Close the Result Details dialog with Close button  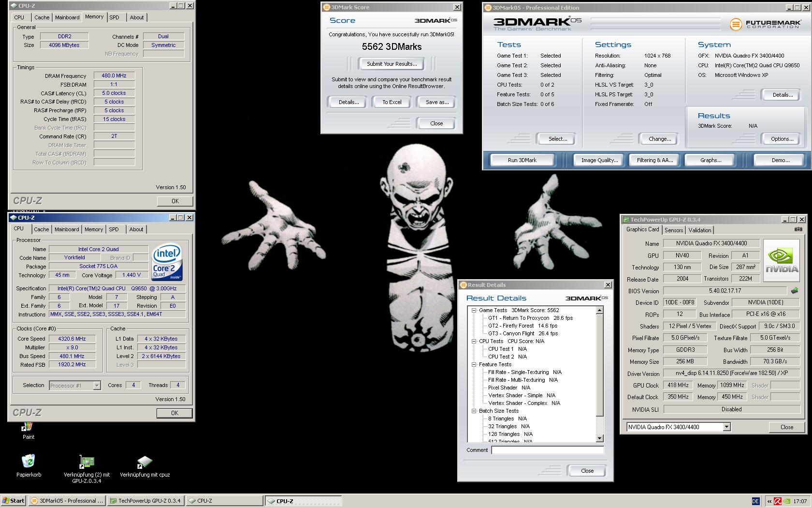[587, 471]
